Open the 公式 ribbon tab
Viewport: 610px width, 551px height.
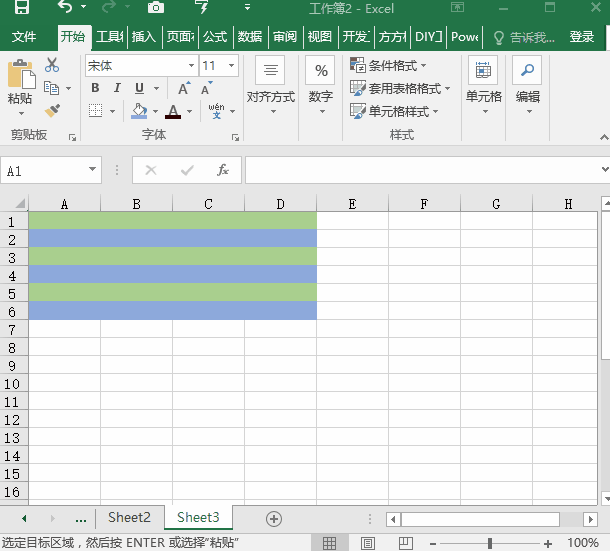point(215,37)
